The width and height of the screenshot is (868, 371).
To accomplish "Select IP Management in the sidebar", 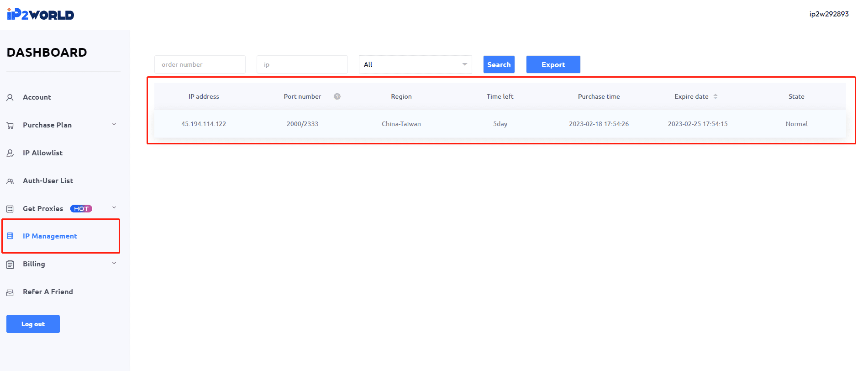I will pyautogui.click(x=50, y=236).
